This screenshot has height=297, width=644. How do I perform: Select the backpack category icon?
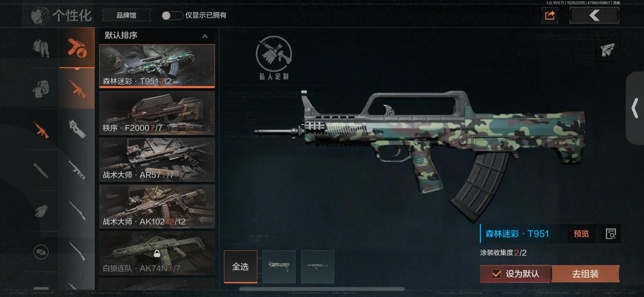click(x=41, y=88)
